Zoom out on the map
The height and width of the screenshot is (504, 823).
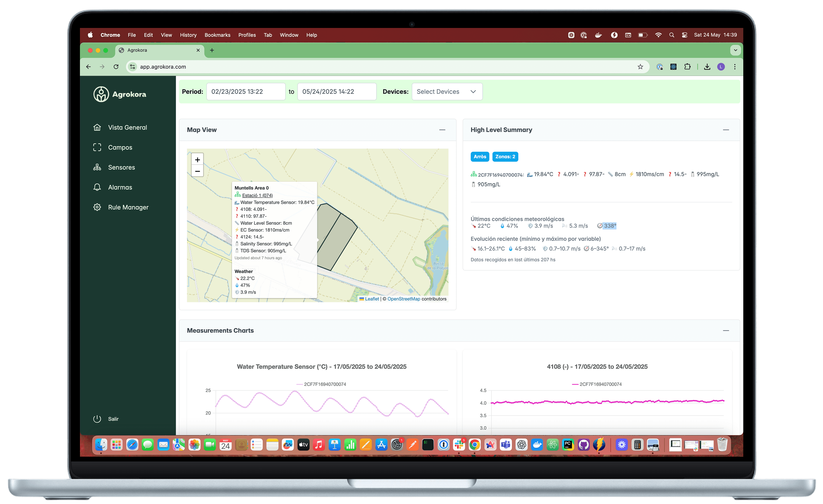coord(197,171)
